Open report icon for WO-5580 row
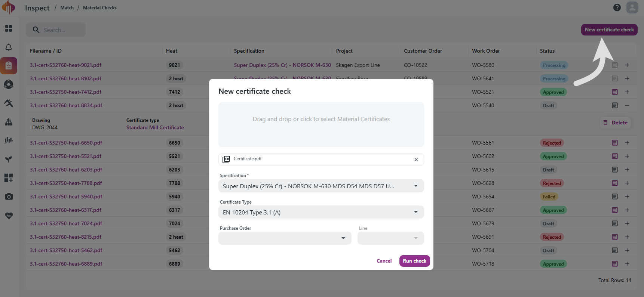 coord(615,65)
